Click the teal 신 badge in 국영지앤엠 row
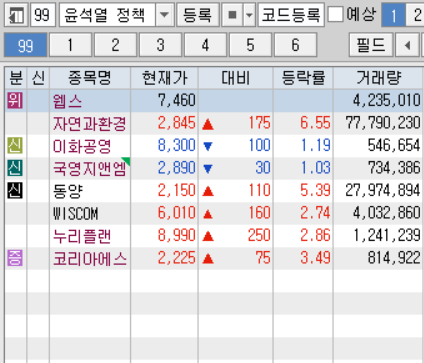 [15, 168]
